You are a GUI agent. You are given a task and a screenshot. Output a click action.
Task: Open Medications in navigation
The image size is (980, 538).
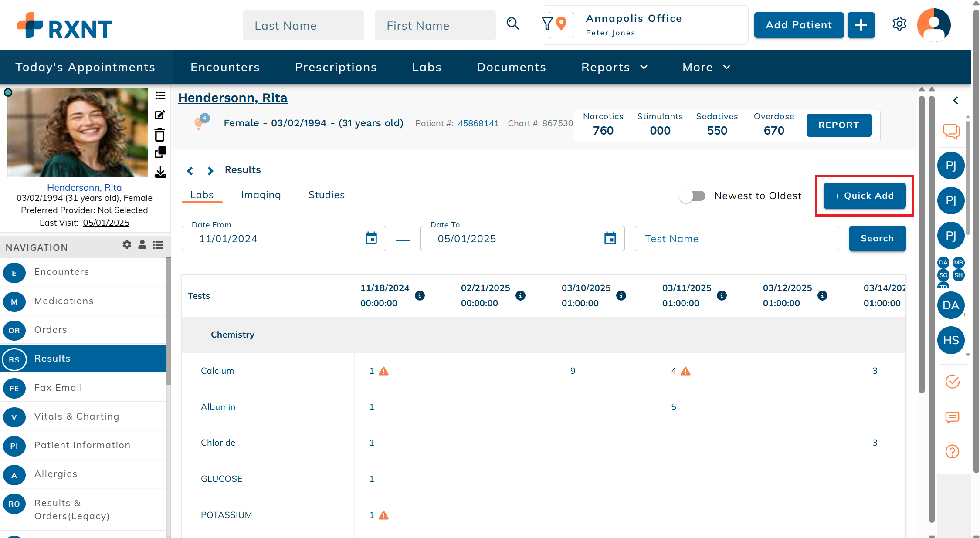pyautogui.click(x=83, y=301)
